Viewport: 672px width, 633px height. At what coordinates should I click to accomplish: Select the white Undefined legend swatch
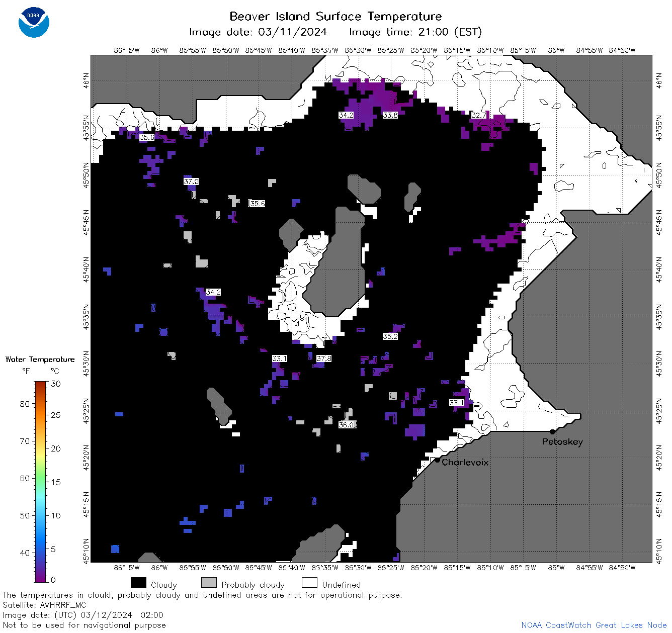click(x=309, y=583)
